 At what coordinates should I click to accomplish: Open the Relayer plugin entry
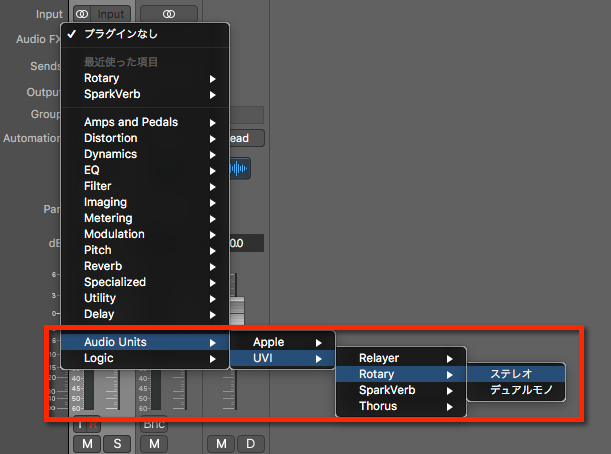pyautogui.click(x=401, y=358)
